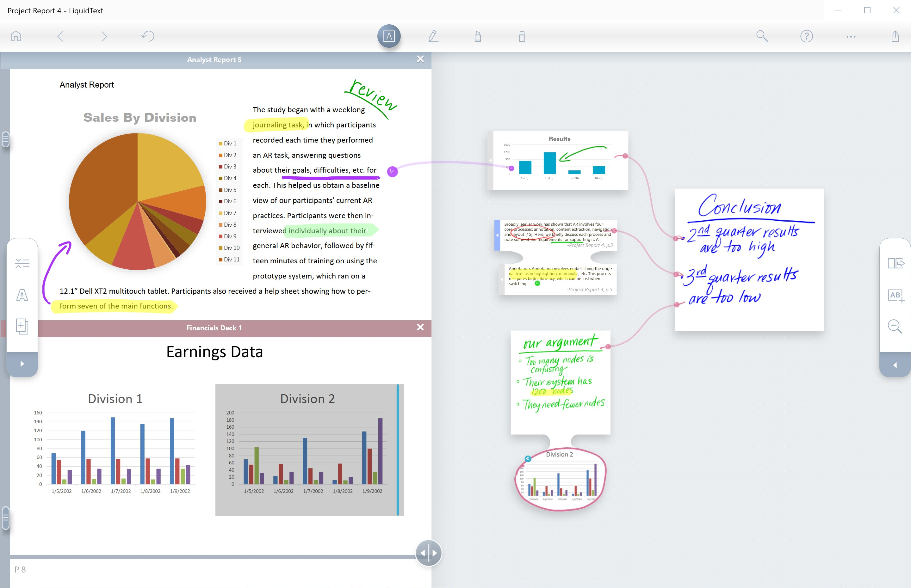The width and height of the screenshot is (911, 588).
Task: Collapse the right tool panel with its arrow
Action: (x=895, y=364)
